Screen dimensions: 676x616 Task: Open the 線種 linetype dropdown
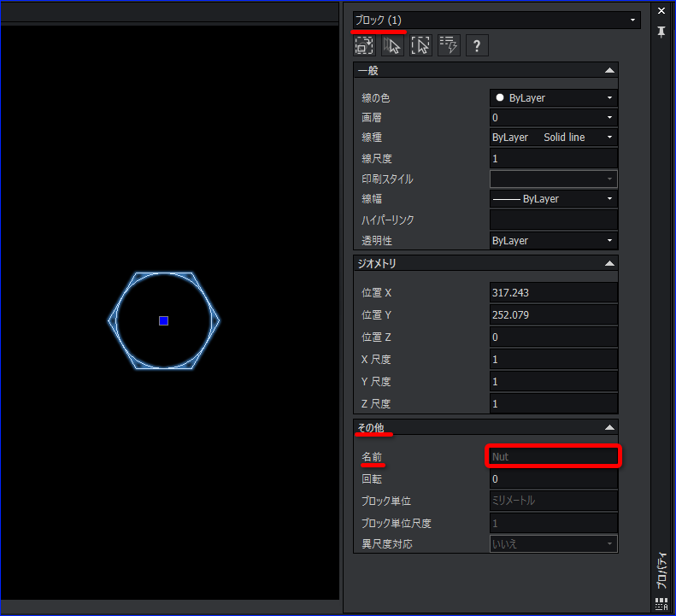554,138
